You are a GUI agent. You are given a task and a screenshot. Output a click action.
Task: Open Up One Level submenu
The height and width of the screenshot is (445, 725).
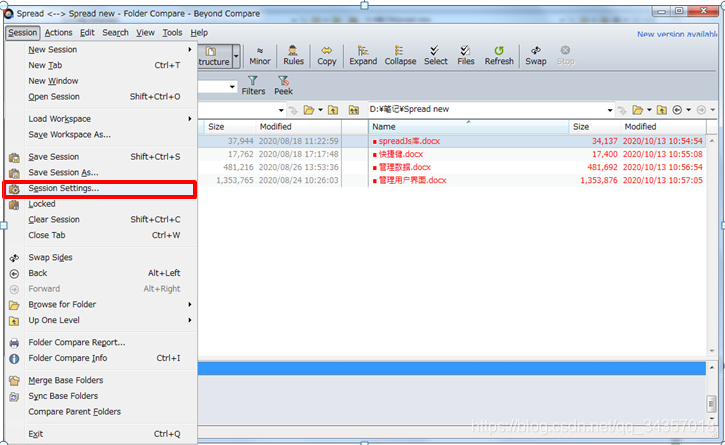(100, 321)
